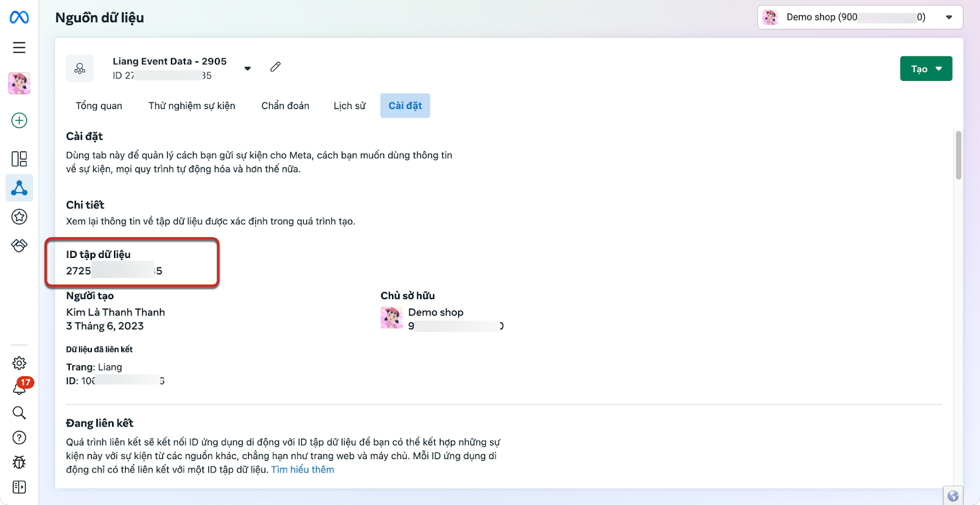Click the Đang liên kết heading
Viewport: 980px width, 505px height.
coord(100,423)
